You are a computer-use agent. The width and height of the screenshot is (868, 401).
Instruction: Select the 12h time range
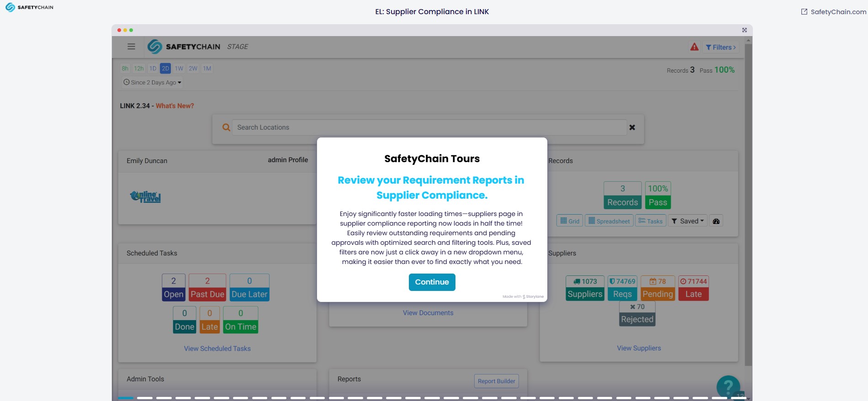139,69
